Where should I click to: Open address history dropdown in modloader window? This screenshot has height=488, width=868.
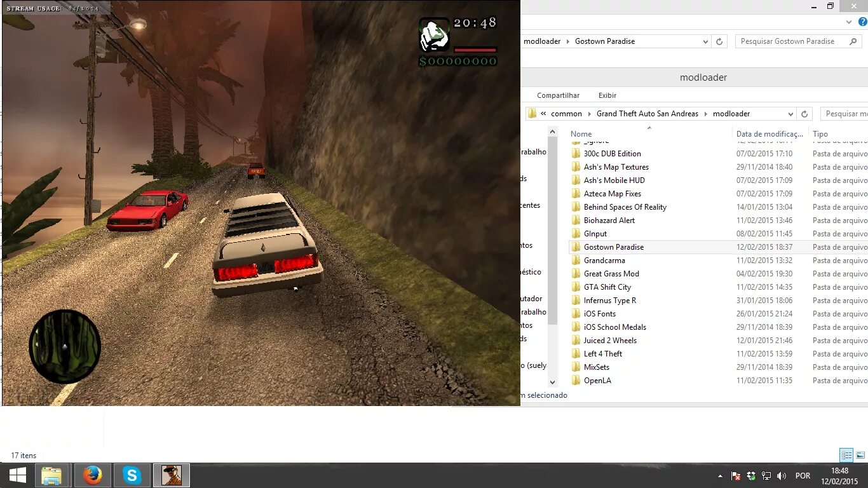790,114
